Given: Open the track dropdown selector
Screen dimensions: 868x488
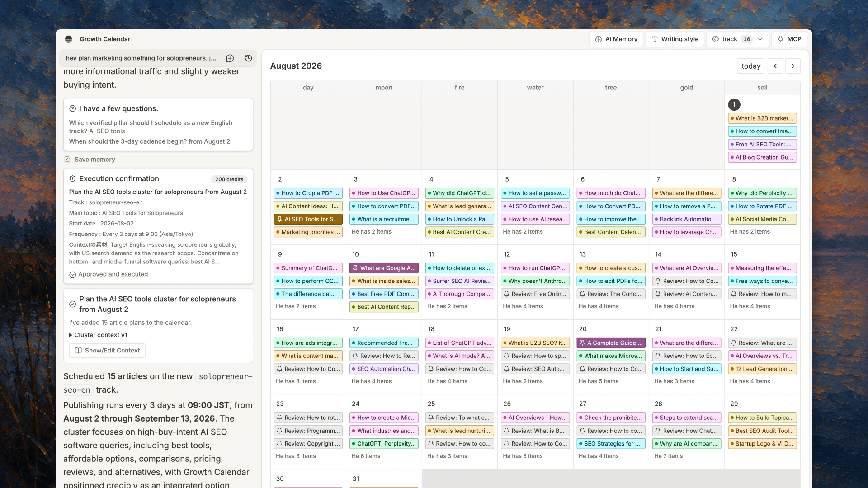Looking at the screenshot, I should (738, 39).
